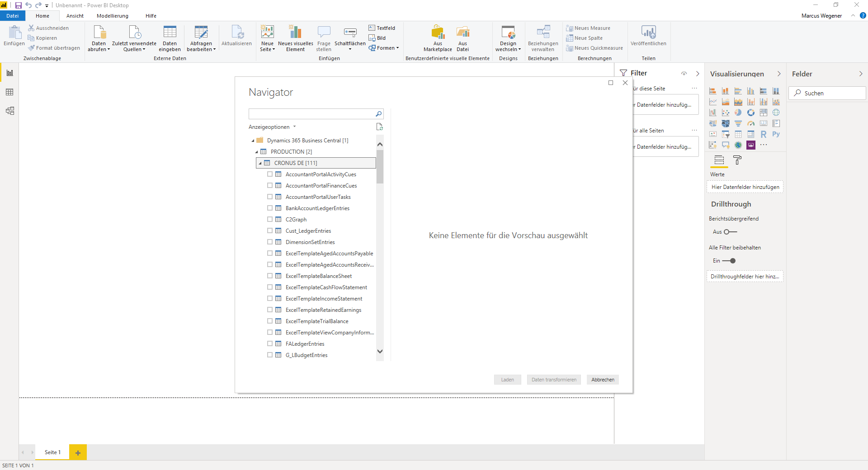Select the line chart visualization
This screenshot has height=470, width=868.
click(713, 102)
